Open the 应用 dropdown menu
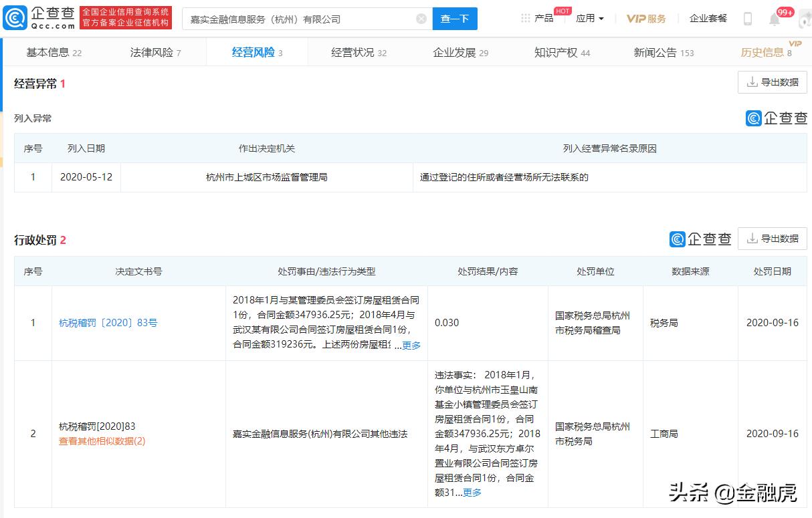This screenshot has height=518, width=812. click(589, 18)
